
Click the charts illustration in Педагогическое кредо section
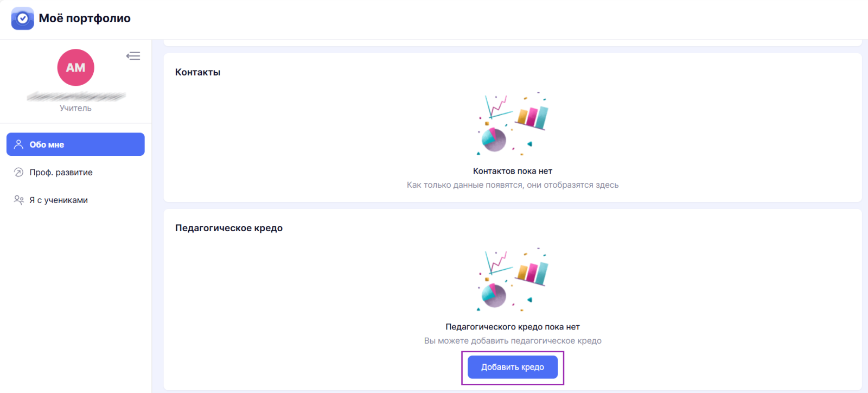point(513,280)
